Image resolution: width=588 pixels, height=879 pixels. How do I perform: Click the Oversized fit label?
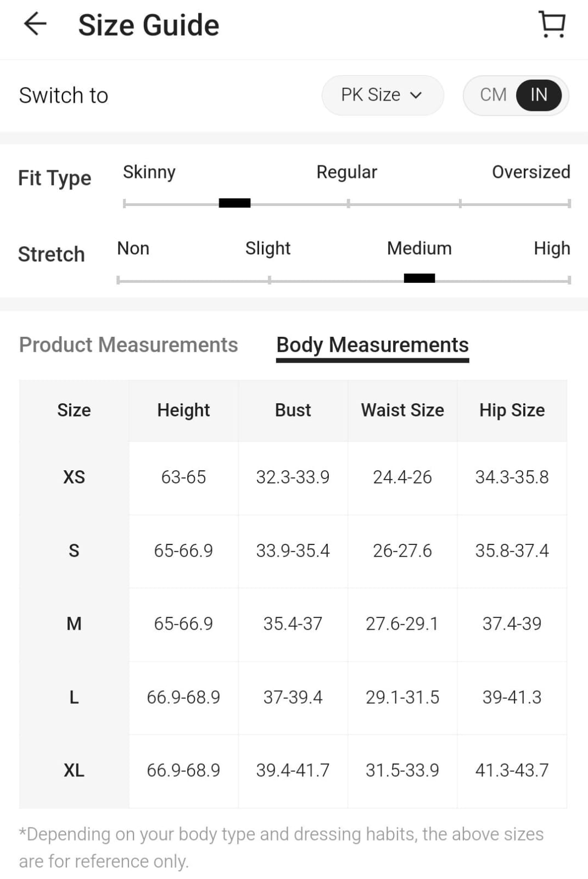[530, 172]
